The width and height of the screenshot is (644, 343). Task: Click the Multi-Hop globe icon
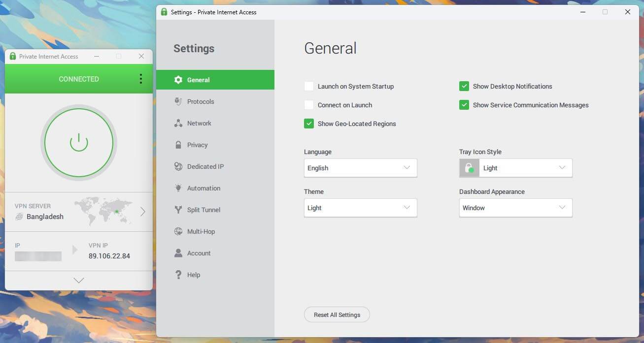pyautogui.click(x=178, y=231)
